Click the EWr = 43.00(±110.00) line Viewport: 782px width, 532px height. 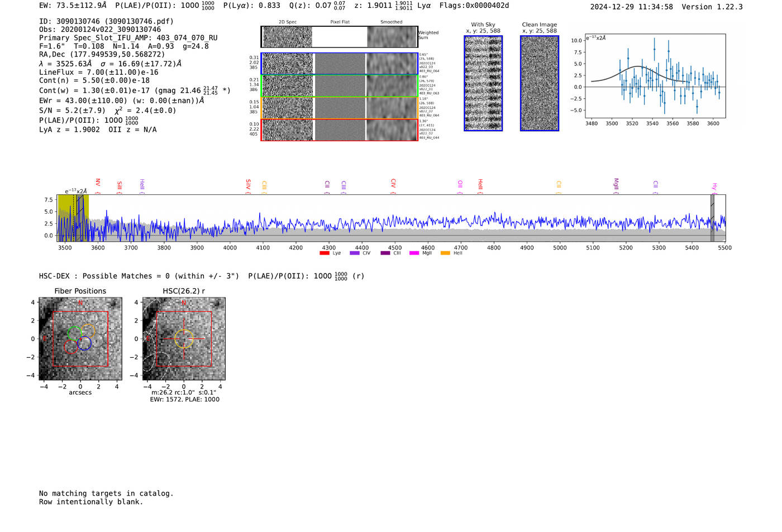click(122, 101)
